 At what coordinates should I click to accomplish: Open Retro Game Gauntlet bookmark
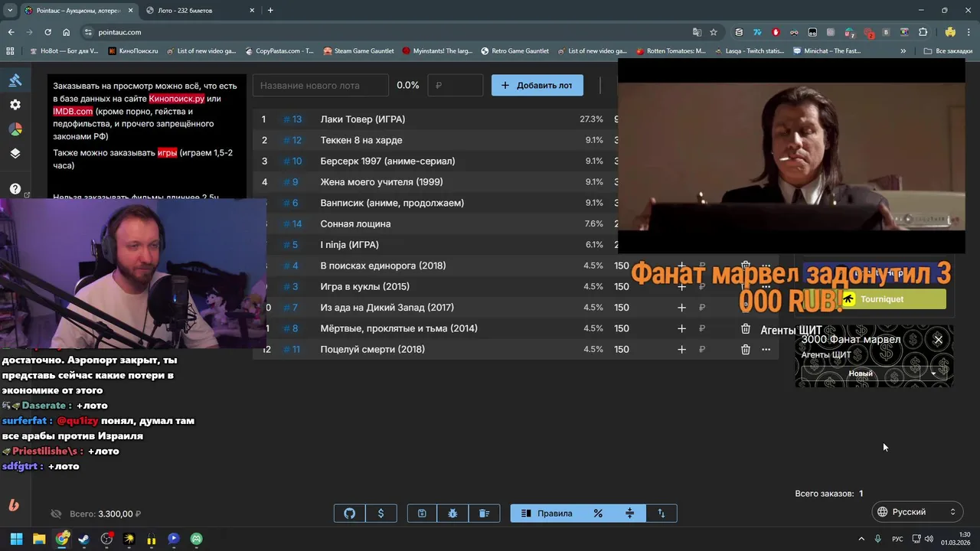pos(515,51)
